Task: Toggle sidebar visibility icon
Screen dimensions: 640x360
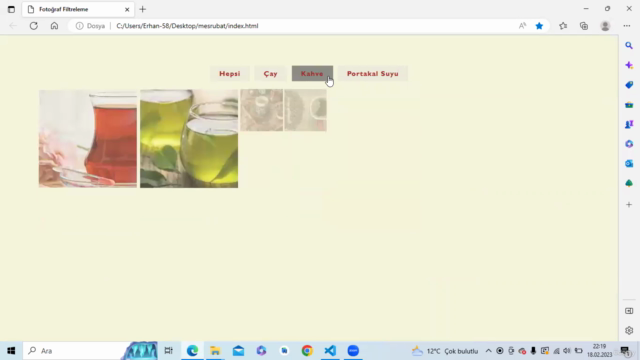Action: [629, 311]
